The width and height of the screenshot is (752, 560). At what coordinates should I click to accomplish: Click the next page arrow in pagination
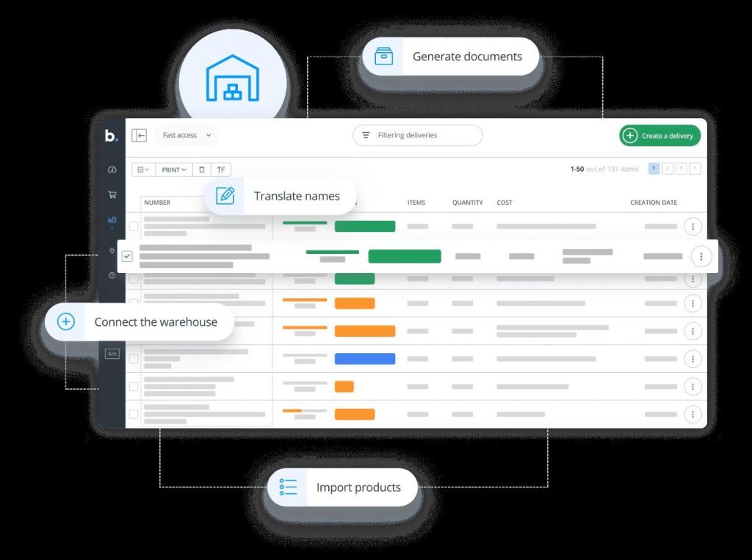tap(695, 168)
